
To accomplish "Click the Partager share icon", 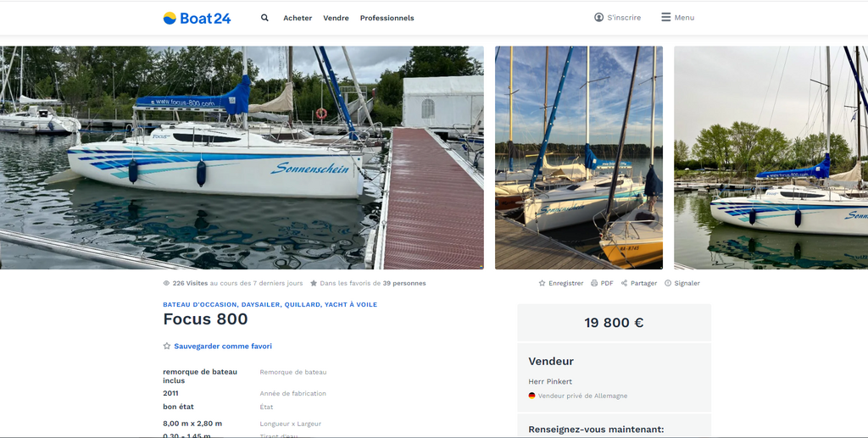I will (624, 283).
